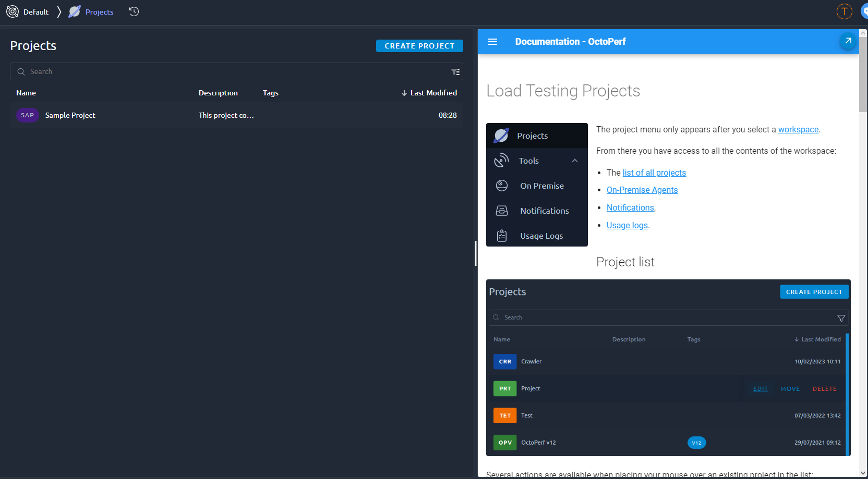Open the Projects breadcrumb link

(x=99, y=12)
